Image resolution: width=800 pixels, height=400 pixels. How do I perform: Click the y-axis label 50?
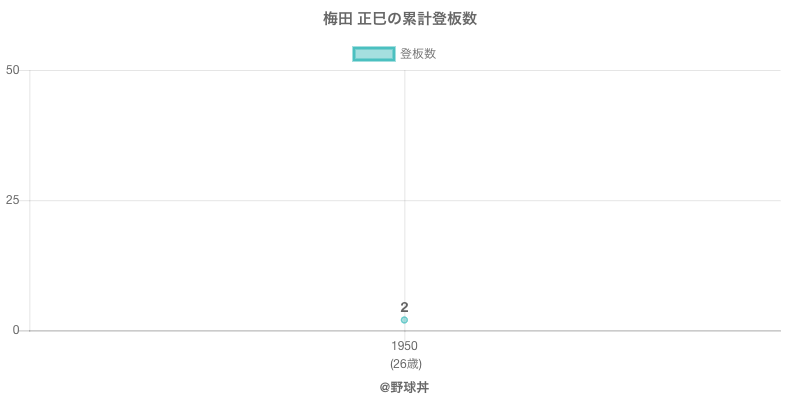click(x=12, y=70)
